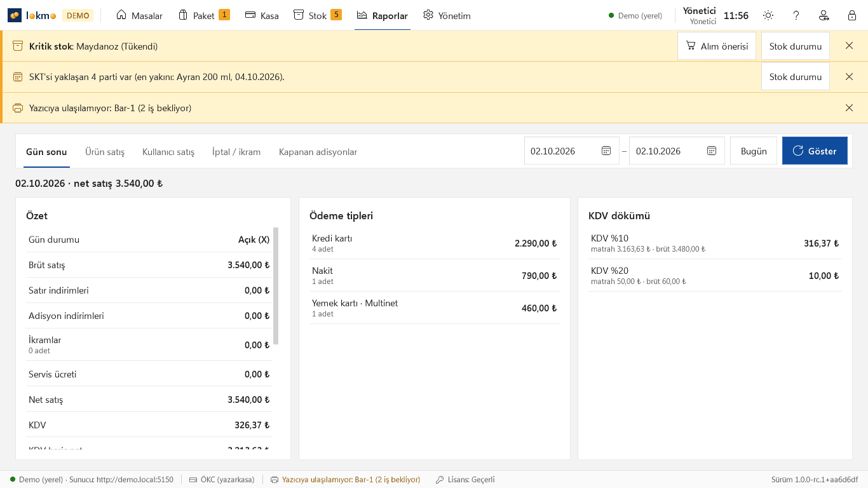Click the Demo (yerel) status in the header
Image resolution: width=868 pixels, height=488 pixels.
tap(635, 15)
